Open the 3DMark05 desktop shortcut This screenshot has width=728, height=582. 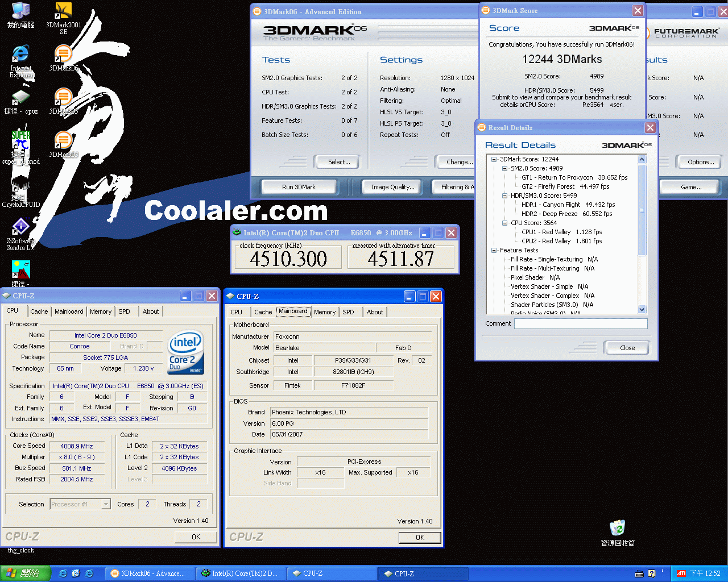click(63, 102)
